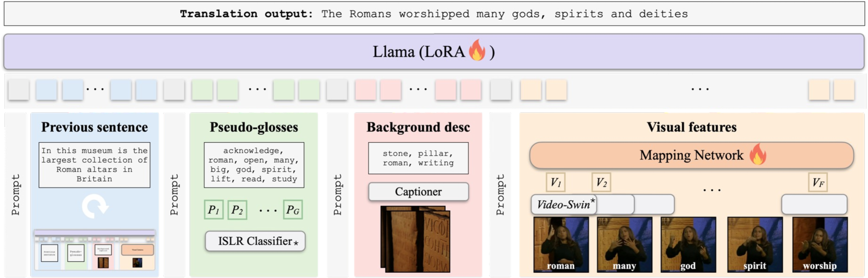Viewport: 868px width, 278px height.
Task: Click the leftmost gray token square
Action: click(x=19, y=90)
